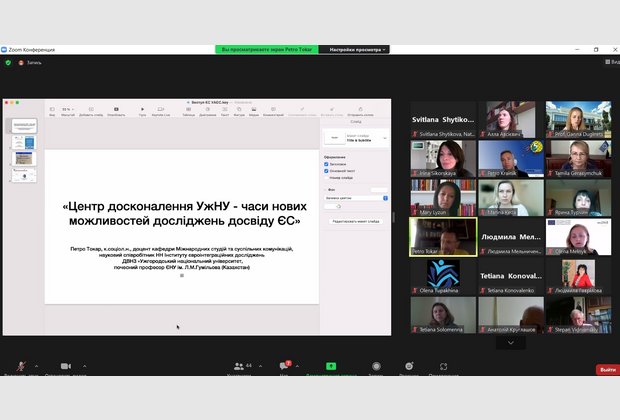Show more participants with down chevron

pos(511,342)
